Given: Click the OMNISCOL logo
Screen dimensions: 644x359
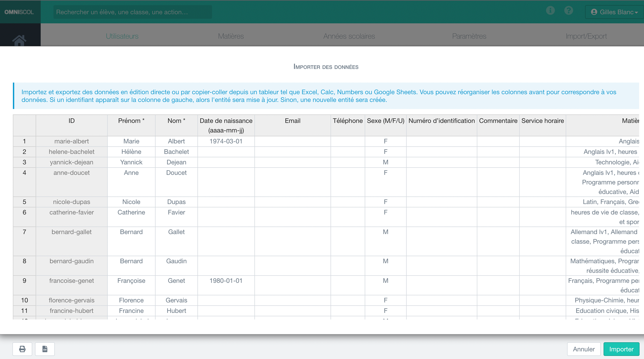Looking at the screenshot, I should 19,12.
